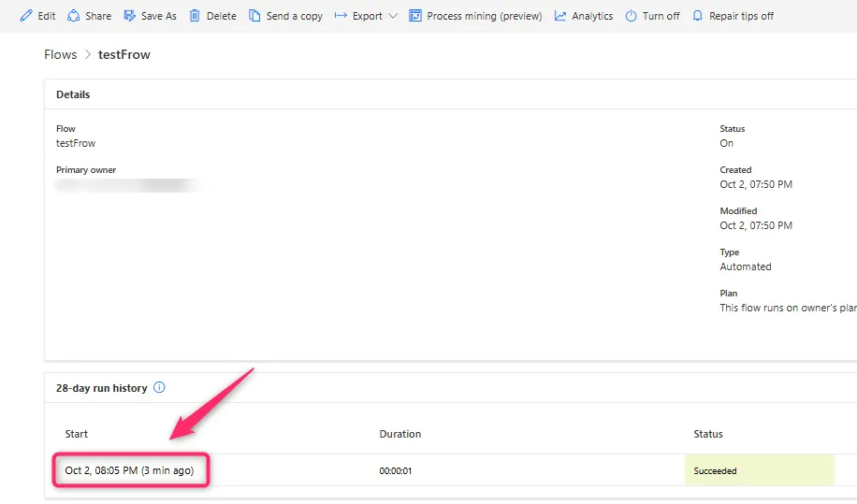Click the Delete trash can icon
The width and height of the screenshot is (857, 504).
(x=195, y=16)
